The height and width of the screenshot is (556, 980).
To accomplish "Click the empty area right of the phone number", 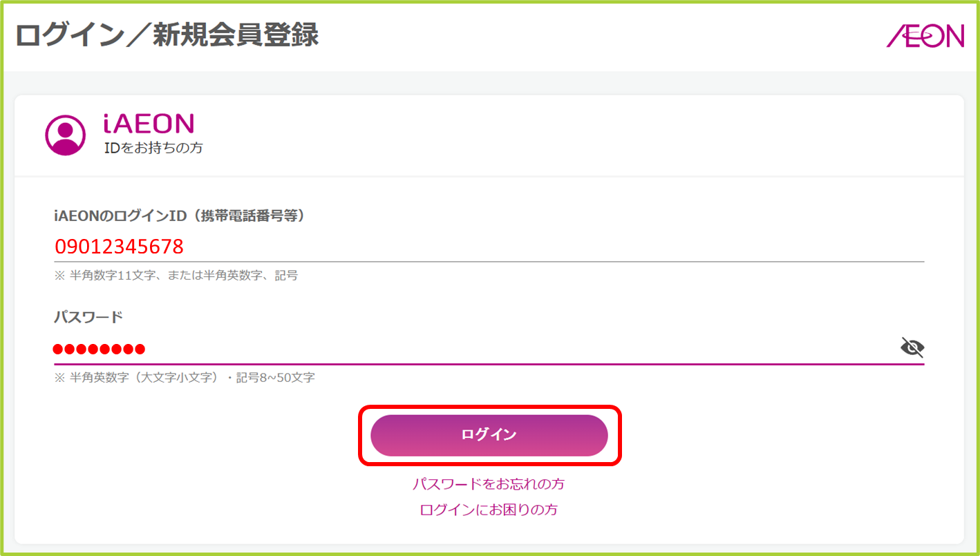I will (x=553, y=247).
